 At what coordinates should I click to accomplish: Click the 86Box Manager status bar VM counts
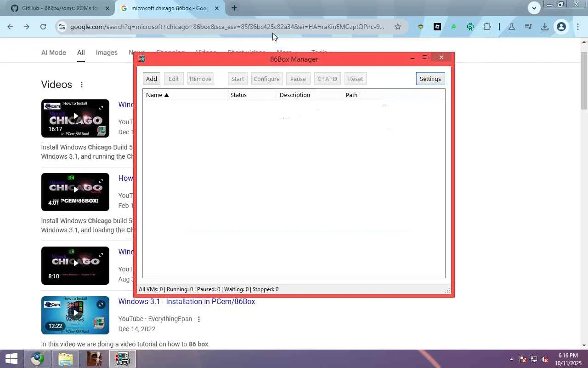pos(209,289)
